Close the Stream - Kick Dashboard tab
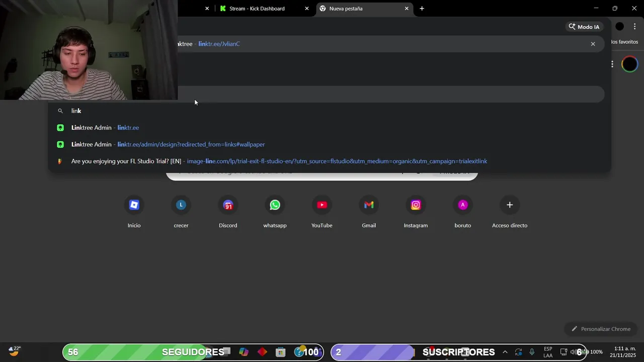 (307, 9)
